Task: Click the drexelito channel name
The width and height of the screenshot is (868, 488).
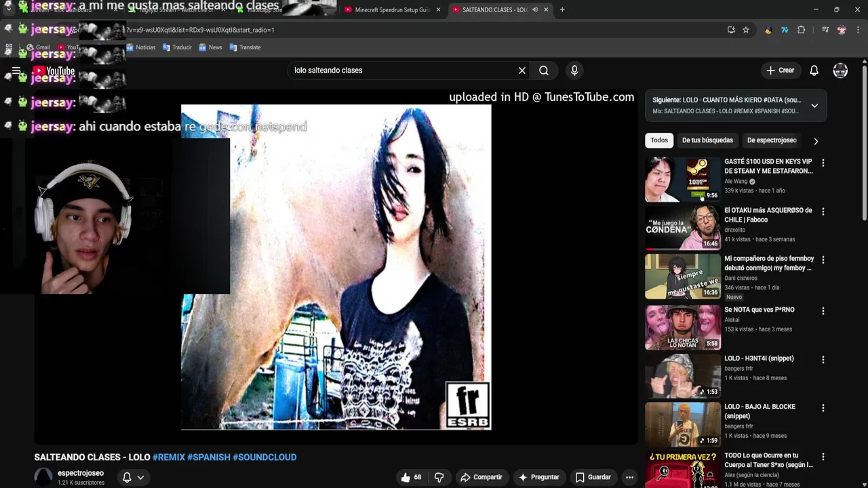Action: (734, 230)
